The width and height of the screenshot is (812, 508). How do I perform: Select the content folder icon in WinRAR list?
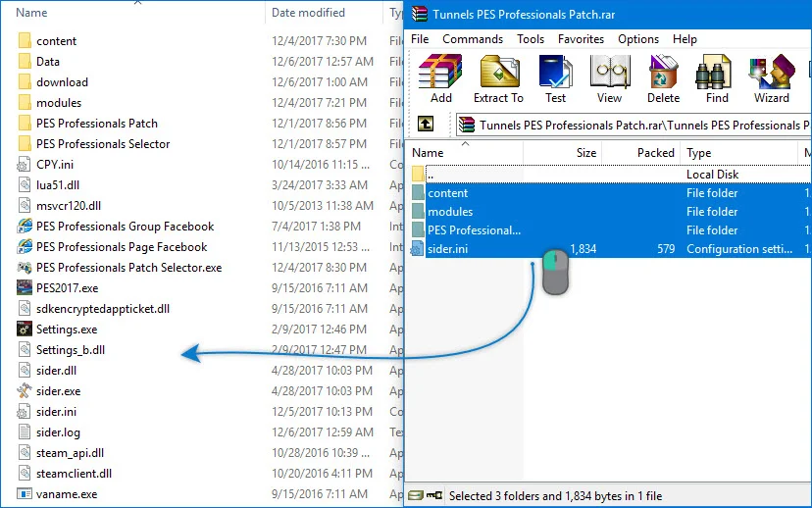coord(419,192)
